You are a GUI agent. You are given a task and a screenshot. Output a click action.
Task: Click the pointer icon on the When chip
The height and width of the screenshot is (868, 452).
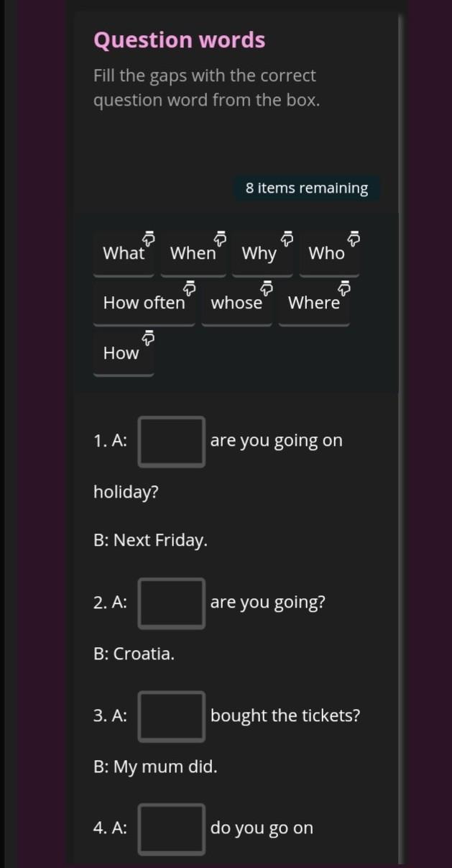click(x=221, y=237)
